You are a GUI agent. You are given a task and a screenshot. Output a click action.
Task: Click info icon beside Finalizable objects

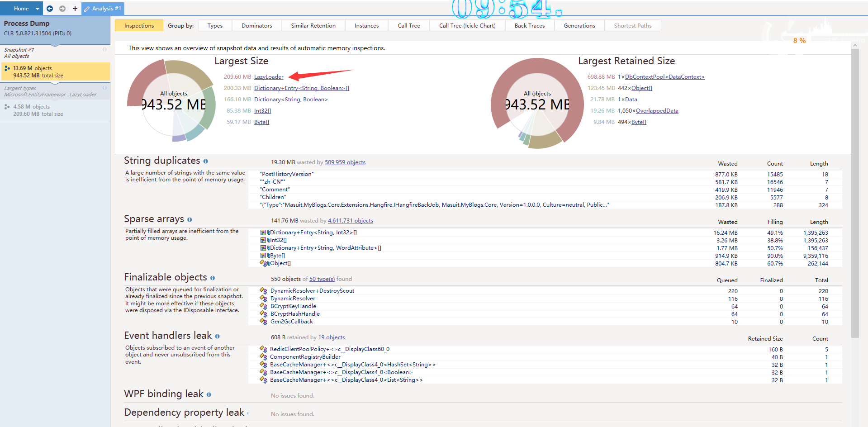213,278
